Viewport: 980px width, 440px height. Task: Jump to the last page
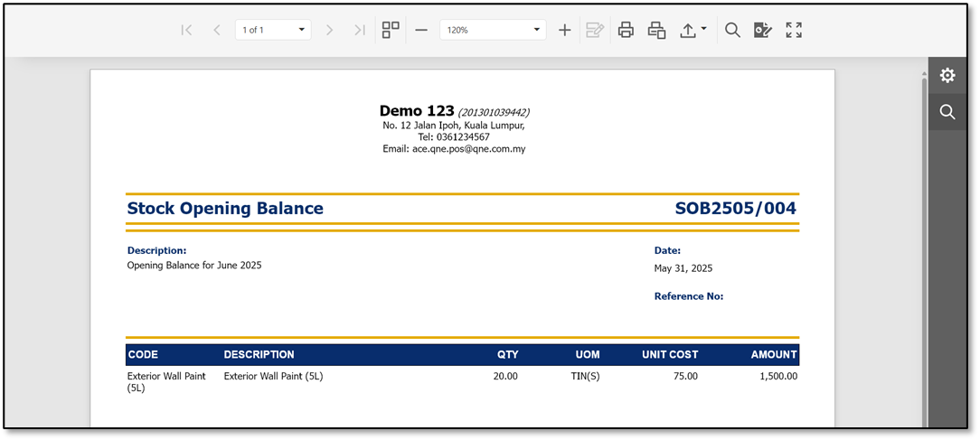(x=360, y=30)
